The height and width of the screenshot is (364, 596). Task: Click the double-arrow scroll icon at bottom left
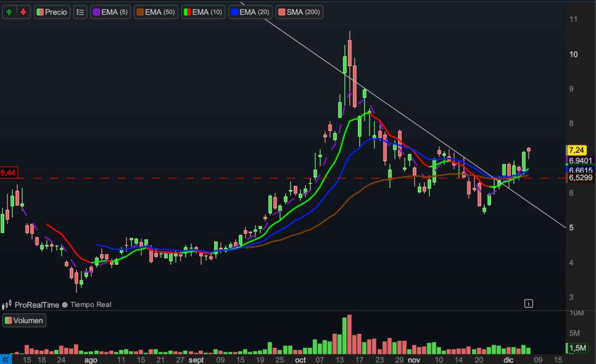tap(6, 359)
